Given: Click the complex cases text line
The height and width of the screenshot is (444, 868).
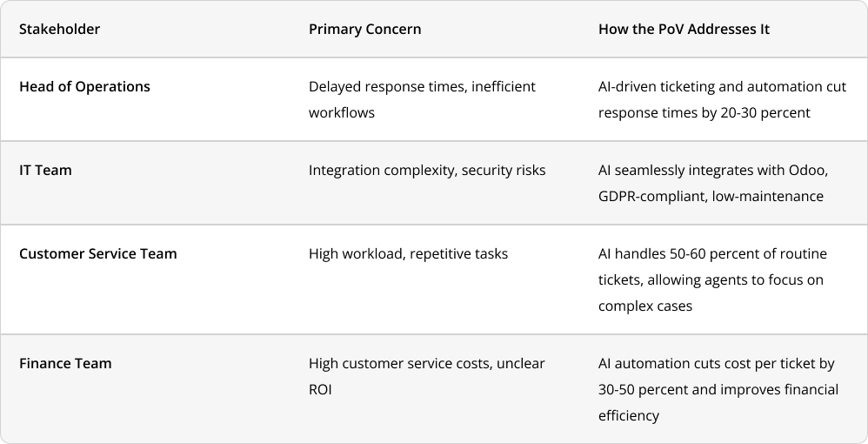Looking at the screenshot, I should pyautogui.click(x=644, y=306).
